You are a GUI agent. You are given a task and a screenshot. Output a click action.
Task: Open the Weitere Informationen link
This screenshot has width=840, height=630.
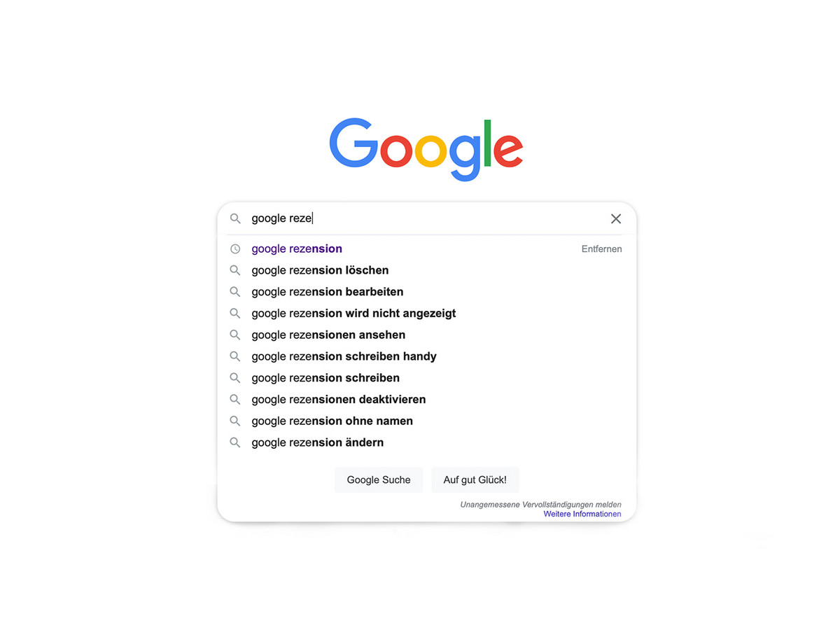582,514
